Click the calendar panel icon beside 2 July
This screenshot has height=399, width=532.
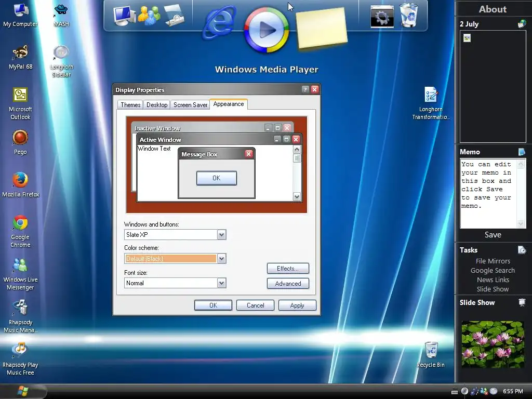(x=522, y=24)
